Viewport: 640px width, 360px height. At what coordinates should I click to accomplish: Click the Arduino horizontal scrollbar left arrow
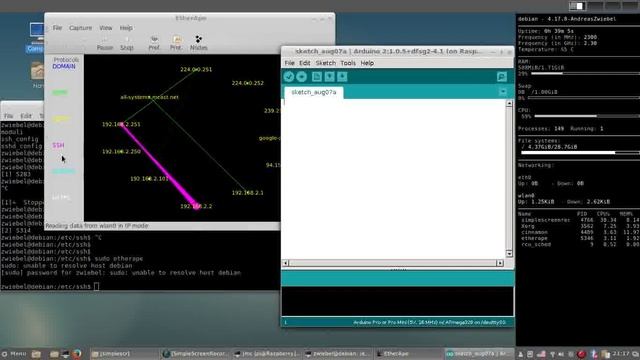[285, 263]
